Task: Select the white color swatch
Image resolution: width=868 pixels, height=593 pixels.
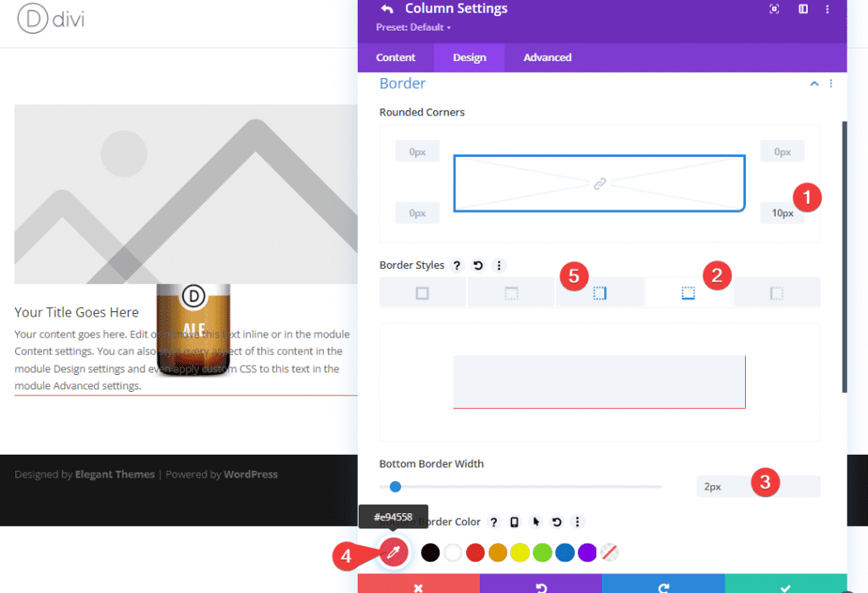Action: (453, 552)
